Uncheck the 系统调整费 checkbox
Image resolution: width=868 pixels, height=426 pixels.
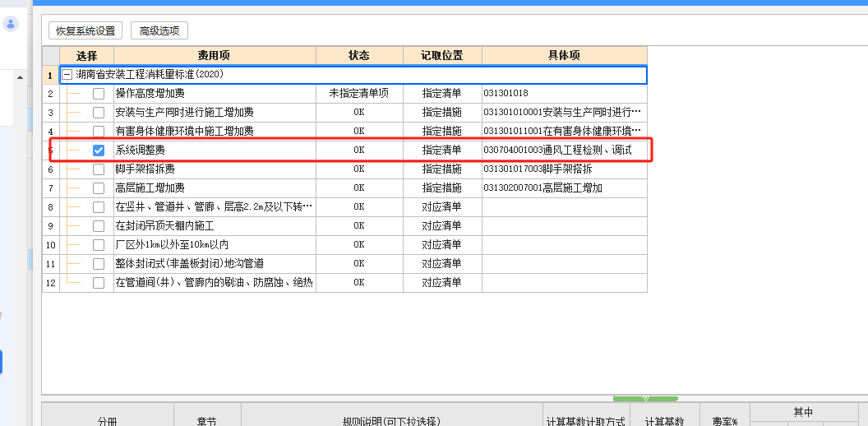pyautogui.click(x=99, y=150)
